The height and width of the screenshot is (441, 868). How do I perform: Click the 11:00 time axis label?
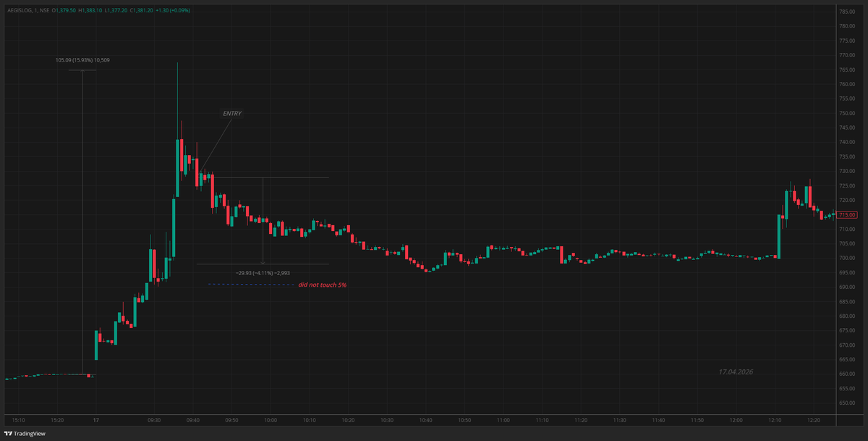click(x=503, y=420)
